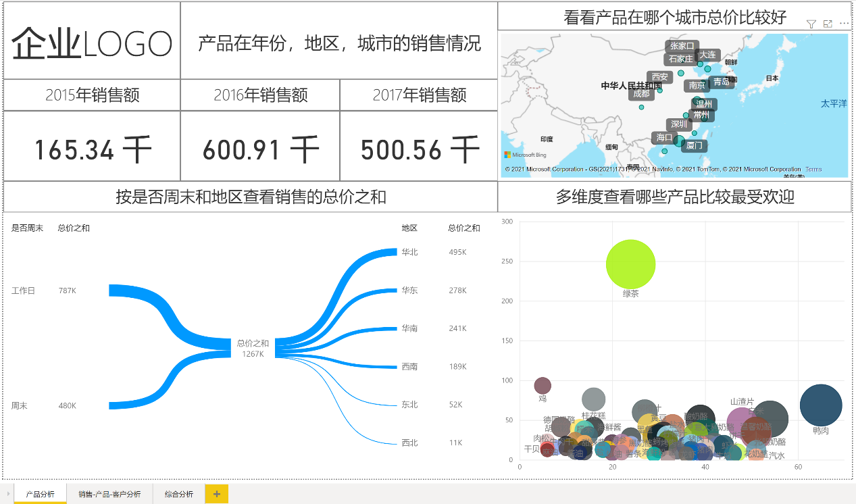This screenshot has width=856, height=504.
Task: Select the 南京 city label on the map
Action: pyautogui.click(x=697, y=86)
